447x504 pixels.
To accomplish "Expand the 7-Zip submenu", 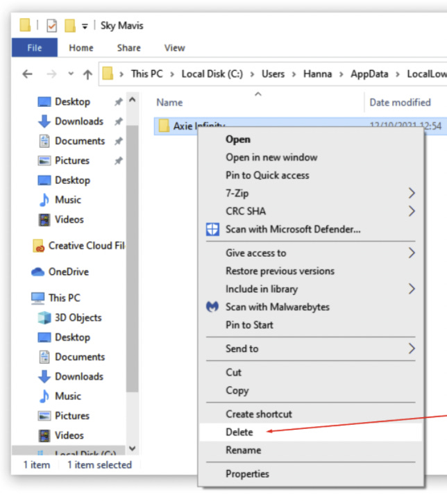I will (310, 193).
